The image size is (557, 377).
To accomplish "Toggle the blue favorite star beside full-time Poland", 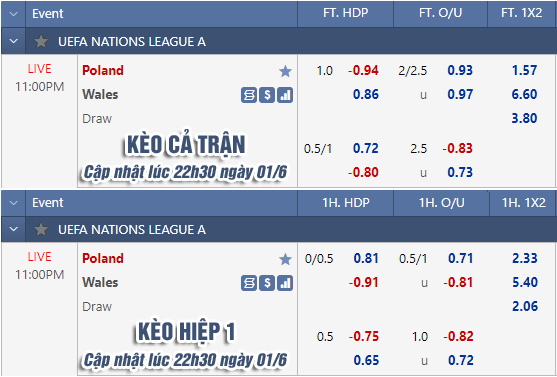I will [x=285, y=71].
